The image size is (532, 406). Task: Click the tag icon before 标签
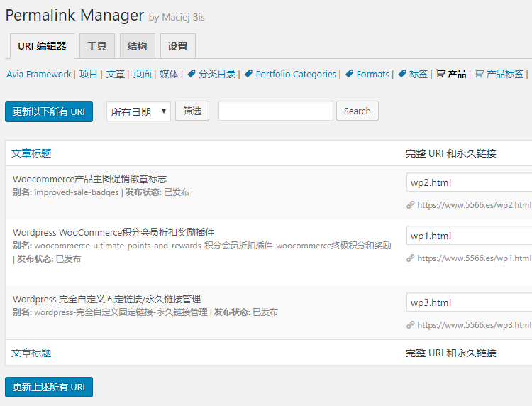402,74
